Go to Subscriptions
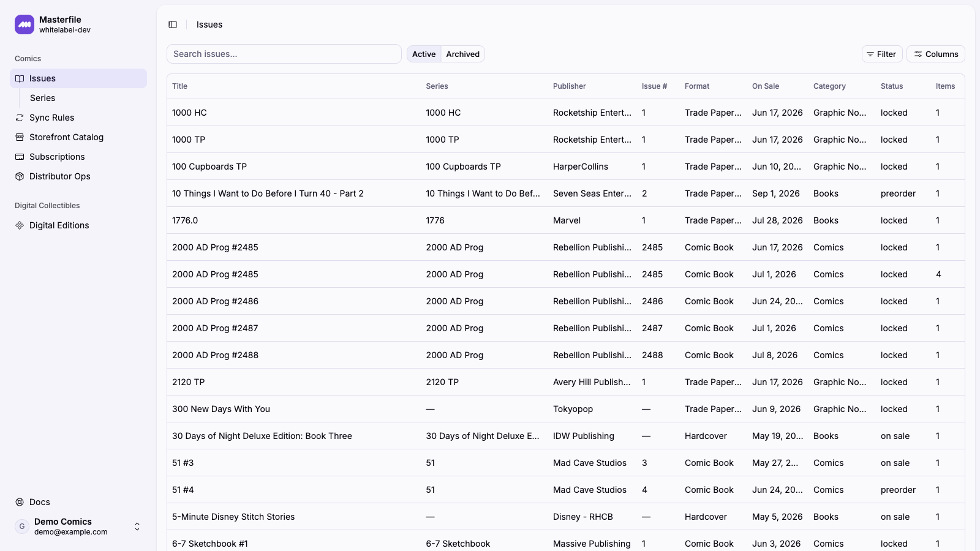Image resolution: width=980 pixels, height=551 pixels. point(78,157)
